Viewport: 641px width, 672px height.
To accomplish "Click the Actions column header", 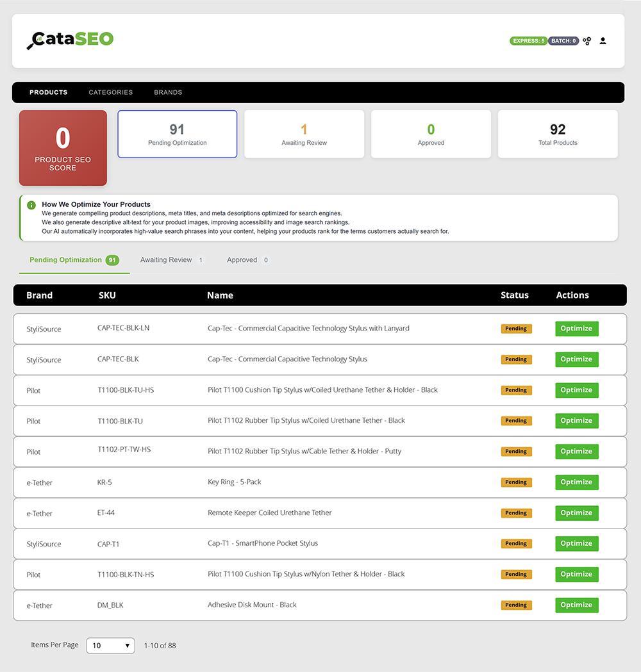I will (572, 295).
